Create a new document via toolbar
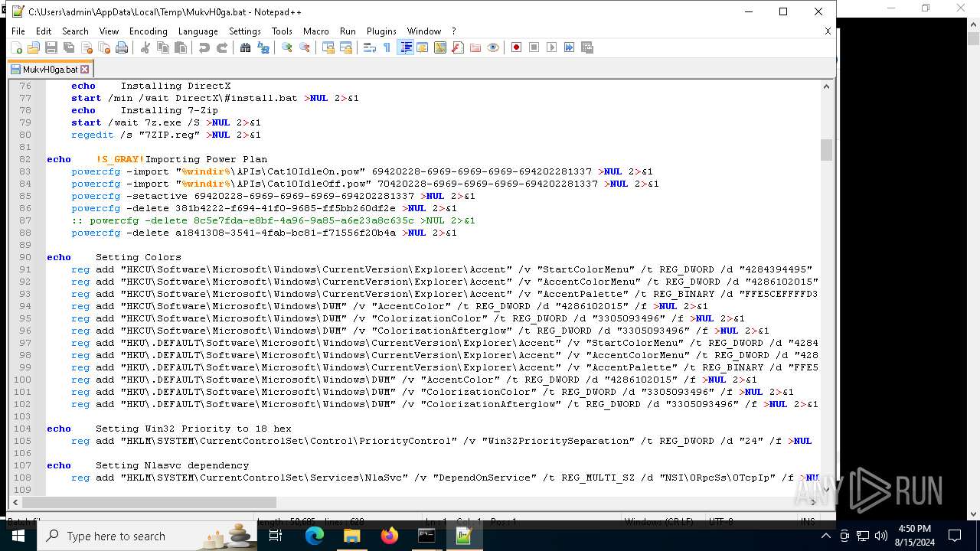 16,47
